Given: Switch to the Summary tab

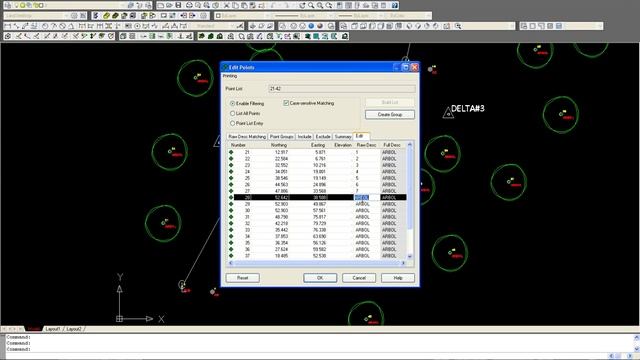Looking at the screenshot, I should click(x=343, y=137).
